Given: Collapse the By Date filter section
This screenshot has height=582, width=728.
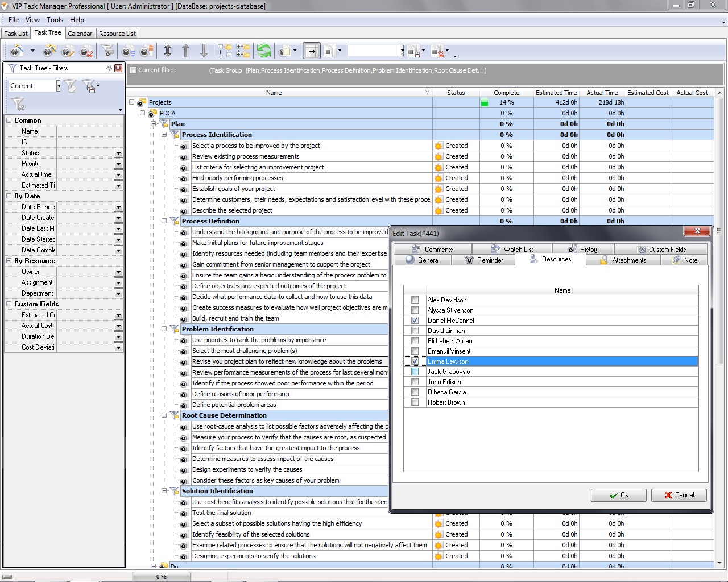Looking at the screenshot, I should 9,196.
